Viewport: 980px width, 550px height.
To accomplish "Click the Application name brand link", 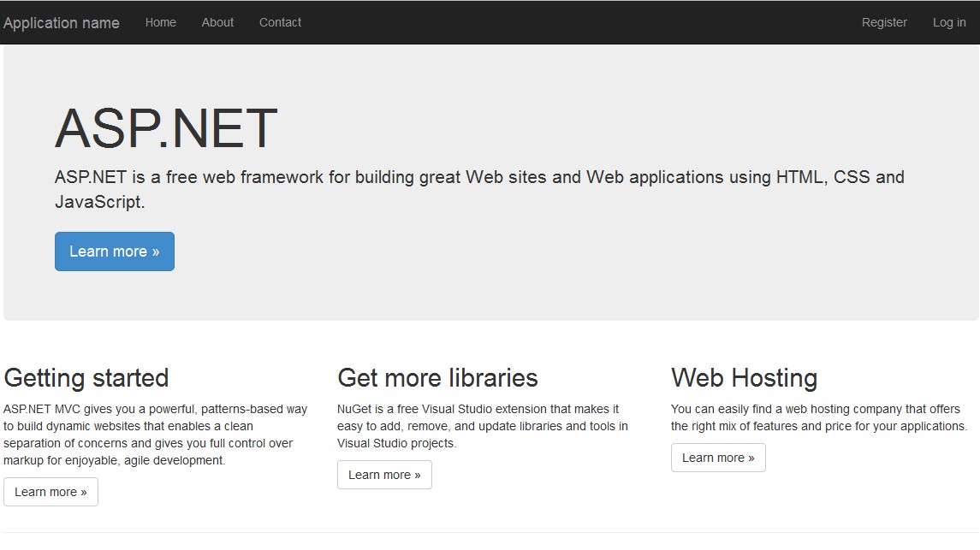I will (62, 23).
